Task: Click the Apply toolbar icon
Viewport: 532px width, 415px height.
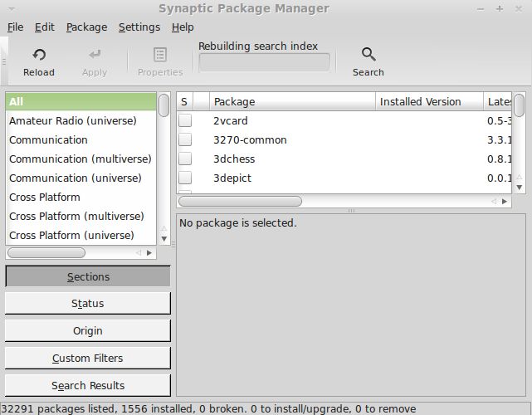Action: point(95,55)
